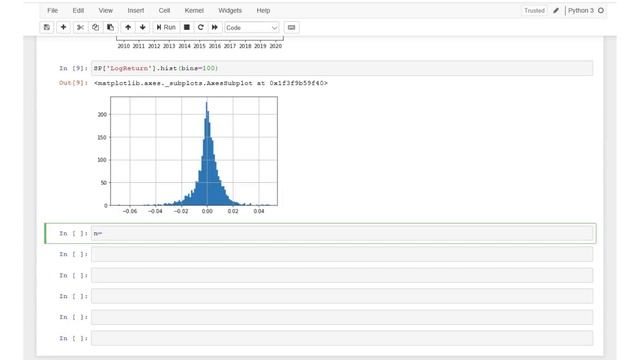Open the Edit menu
Image resolution: width=640 pixels, height=360 pixels.
click(78, 11)
